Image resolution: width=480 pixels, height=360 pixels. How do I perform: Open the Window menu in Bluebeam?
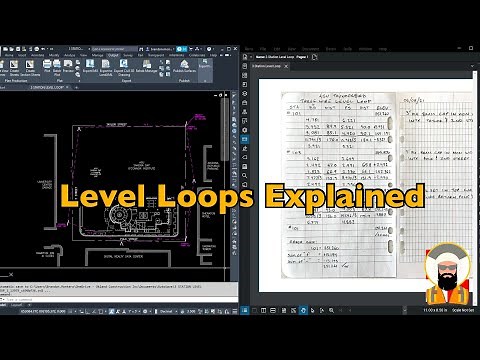point(365,49)
